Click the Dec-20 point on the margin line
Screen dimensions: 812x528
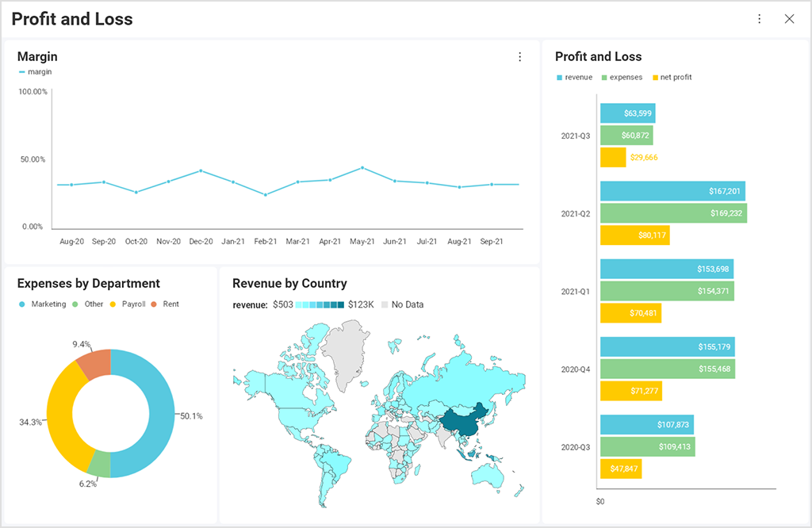(x=200, y=170)
